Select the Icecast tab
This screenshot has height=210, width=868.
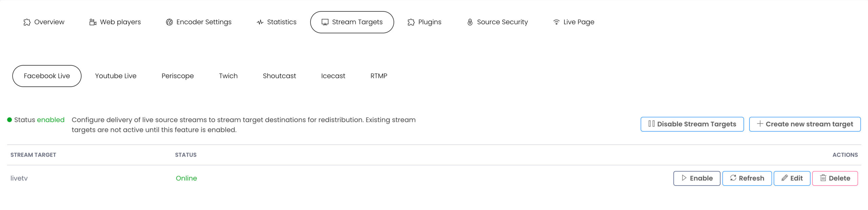[333, 76]
